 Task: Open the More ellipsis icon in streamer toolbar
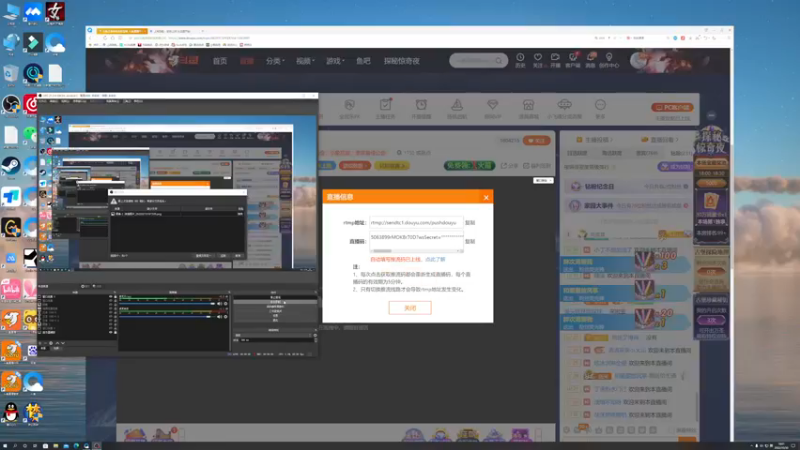[600, 105]
